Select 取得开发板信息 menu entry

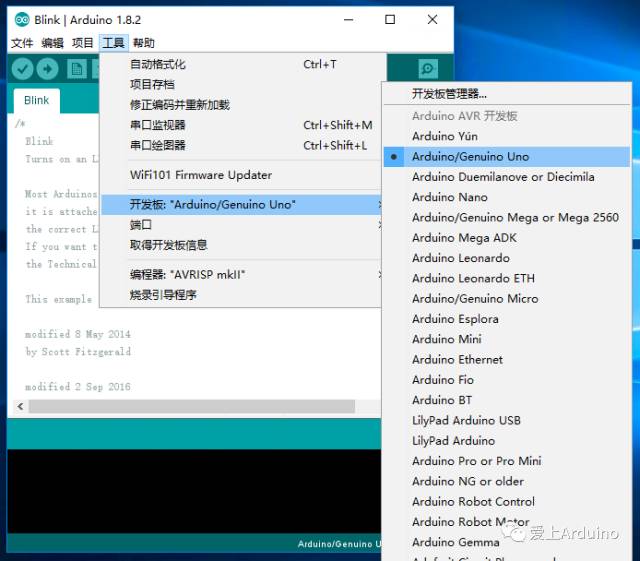(x=242, y=245)
